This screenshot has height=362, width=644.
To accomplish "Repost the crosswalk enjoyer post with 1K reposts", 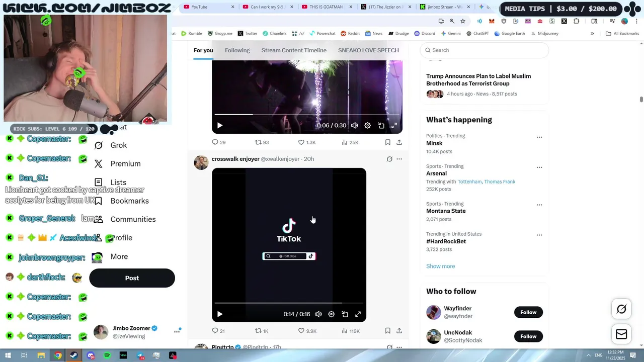I will click(x=262, y=331).
